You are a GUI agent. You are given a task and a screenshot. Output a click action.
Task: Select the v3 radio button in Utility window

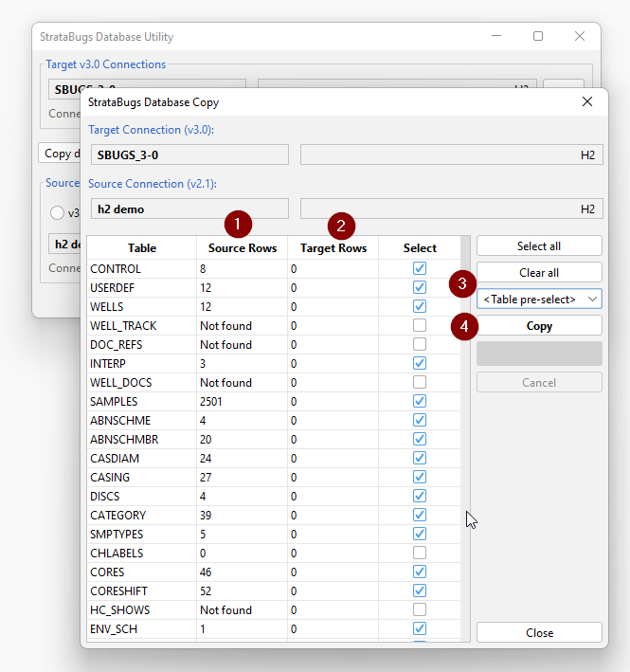(57, 212)
